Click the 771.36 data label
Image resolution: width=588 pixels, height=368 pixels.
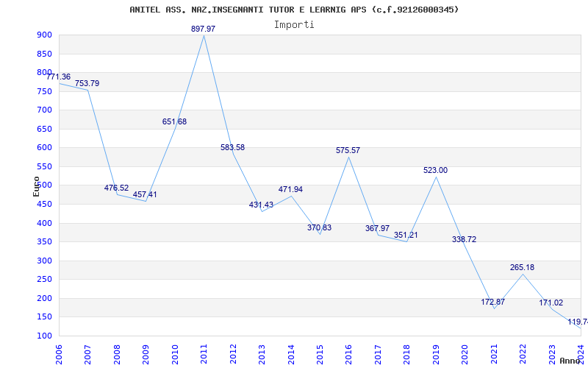[x=59, y=77]
